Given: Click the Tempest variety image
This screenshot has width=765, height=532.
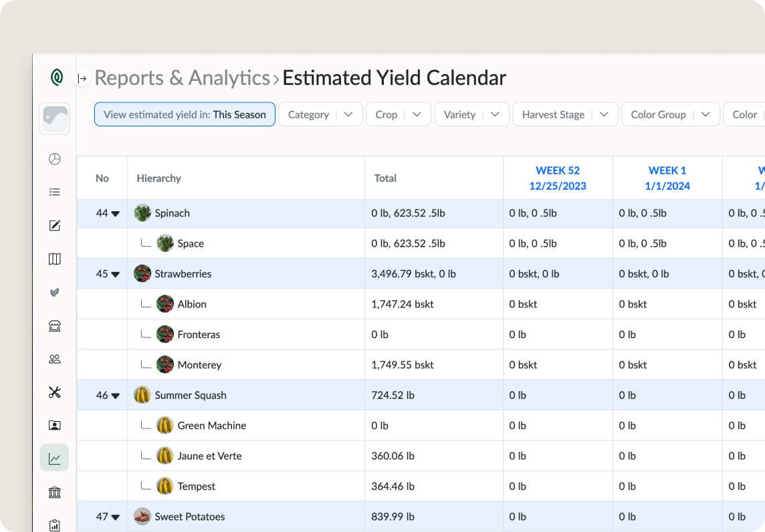Looking at the screenshot, I should click(165, 486).
